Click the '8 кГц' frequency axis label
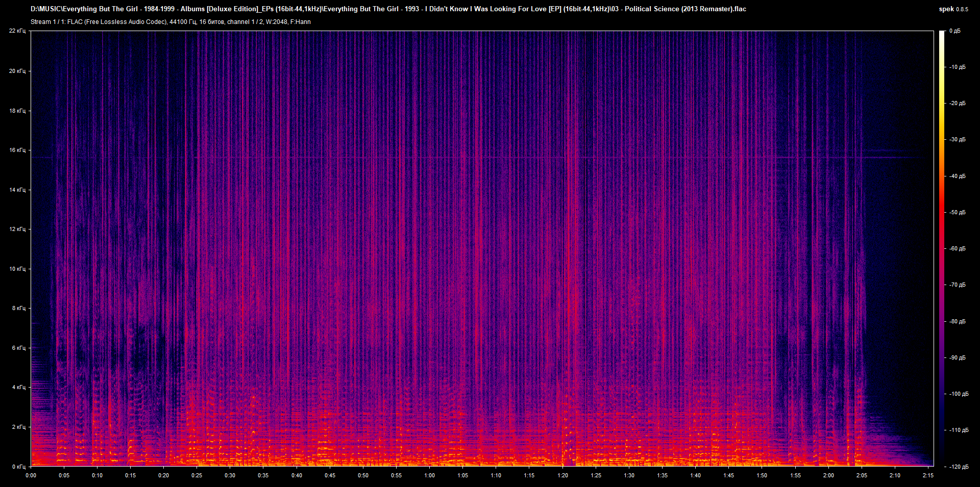Image resolution: width=980 pixels, height=487 pixels. [x=19, y=308]
